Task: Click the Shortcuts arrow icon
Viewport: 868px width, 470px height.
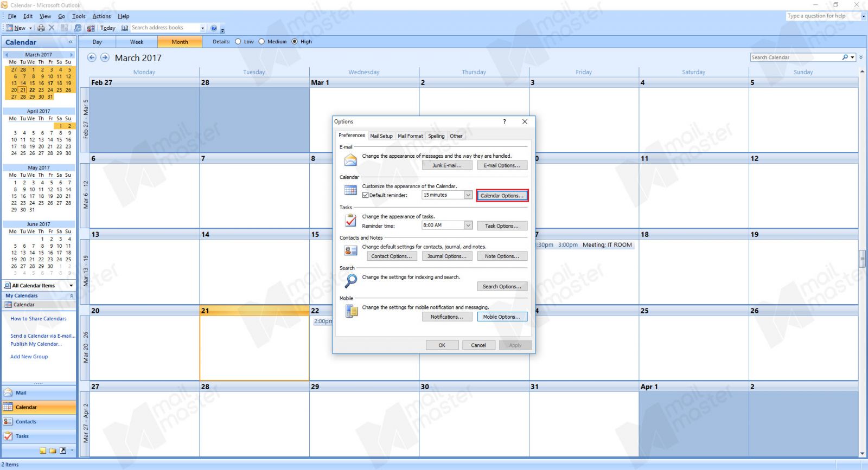Action: click(x=63, y=450)
